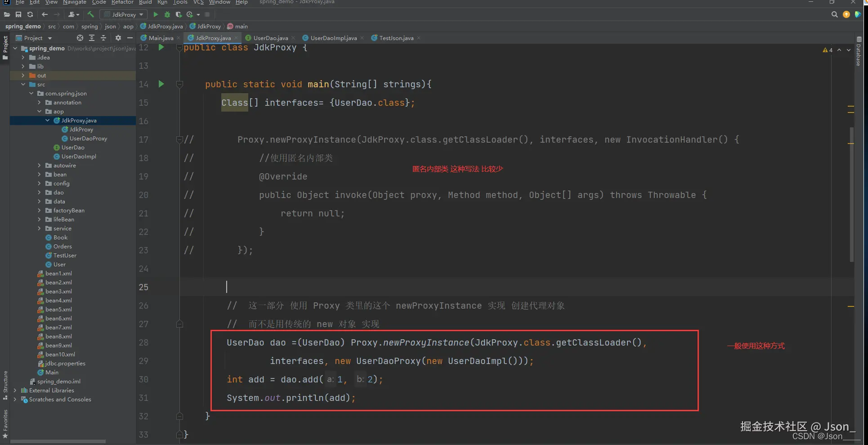The width and height of the screenshot is (868, 445).
Task: Click the Stop button in toolbar
Action: (x=207, y=14)
